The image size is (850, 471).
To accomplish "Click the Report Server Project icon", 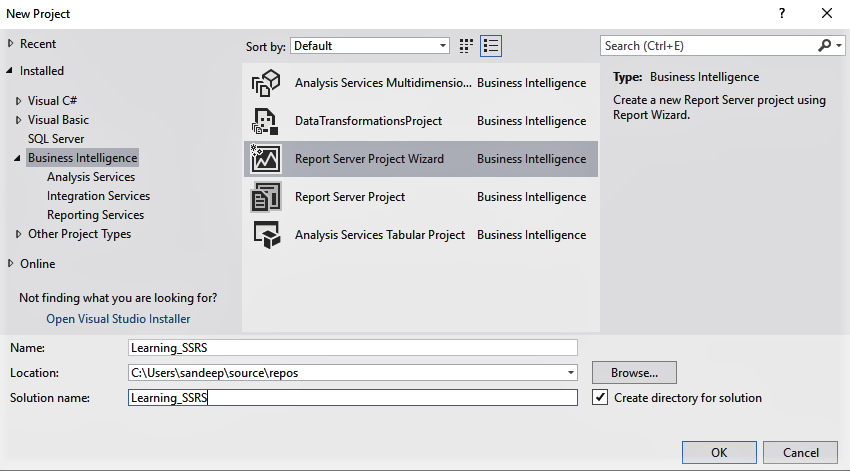I will pos(266,197).
